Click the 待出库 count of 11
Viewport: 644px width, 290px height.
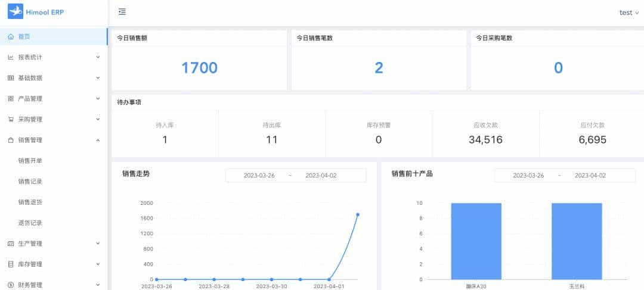coord(271,140)
